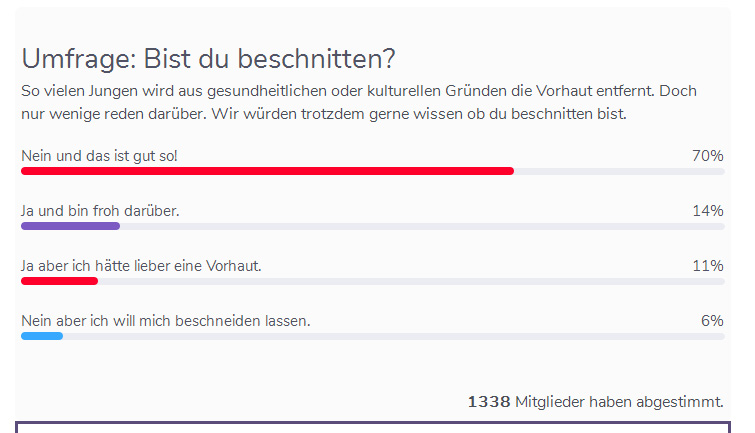Screen dimensions: 755x433
Task: Click the purple-bordered box below the poll
Action: pos(373,427)
